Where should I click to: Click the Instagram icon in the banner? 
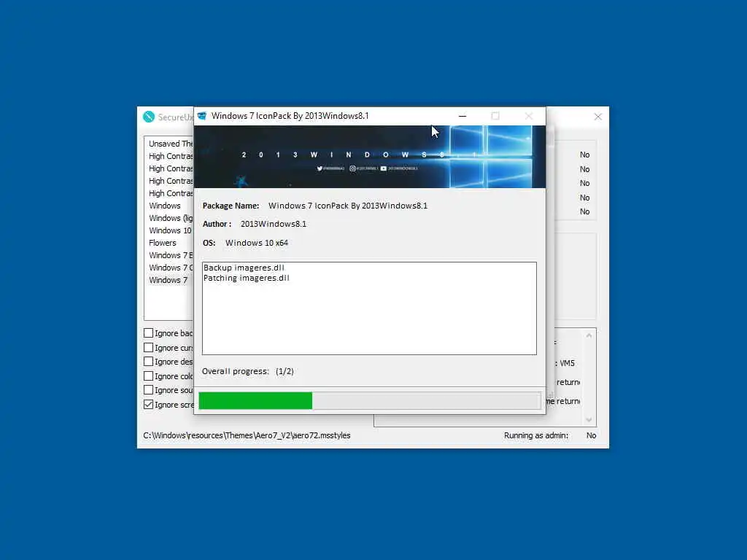tap(352, 168)
